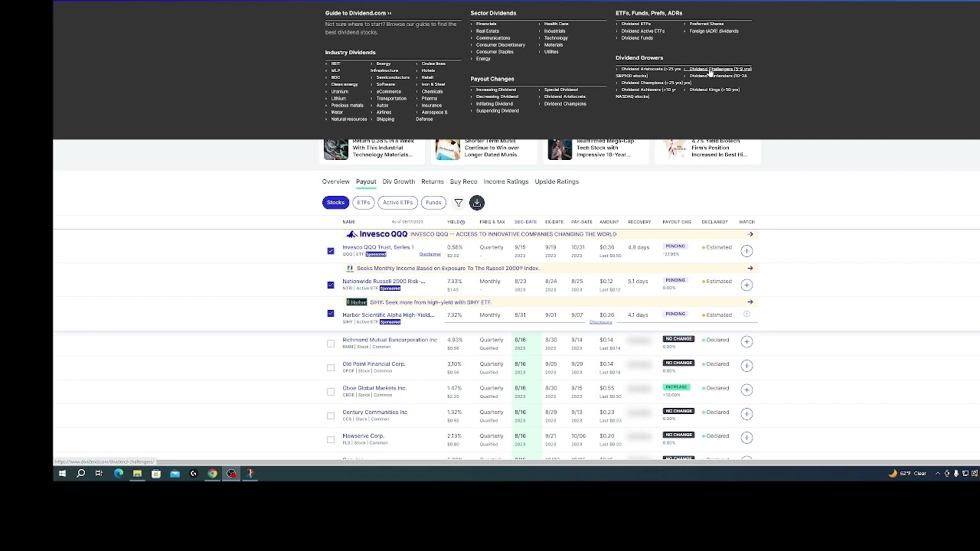Click the weather widget showing Clear

[908, 474]
